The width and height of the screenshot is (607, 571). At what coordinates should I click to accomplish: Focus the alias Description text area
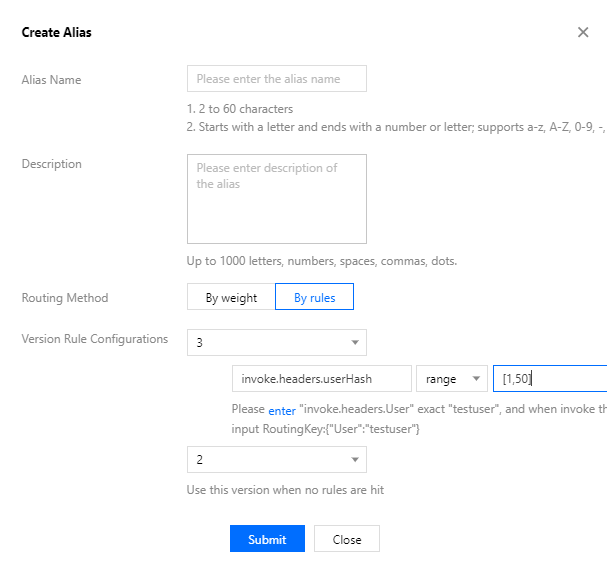[x=276, y=198]
